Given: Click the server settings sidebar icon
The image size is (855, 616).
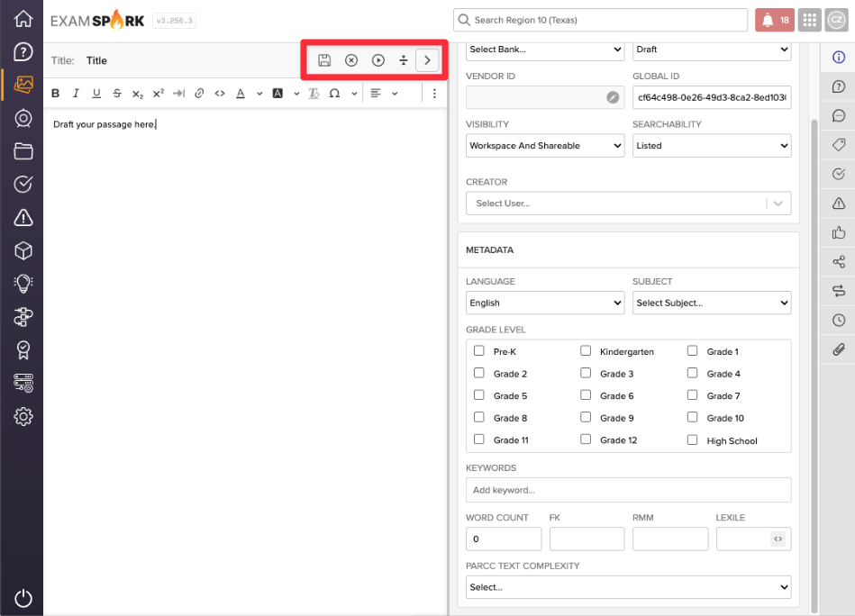Looking at the screenshot, I should click(x=23, y=384).
